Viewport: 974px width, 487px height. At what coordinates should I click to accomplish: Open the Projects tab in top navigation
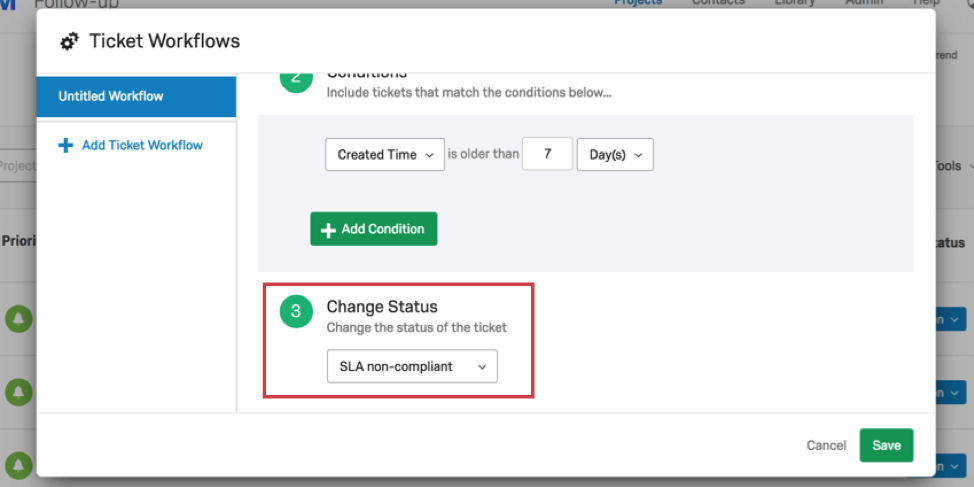click(637, 3)
